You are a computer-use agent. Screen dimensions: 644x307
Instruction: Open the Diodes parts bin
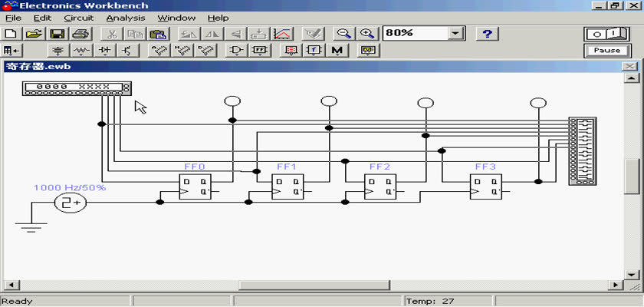[106, 51]
